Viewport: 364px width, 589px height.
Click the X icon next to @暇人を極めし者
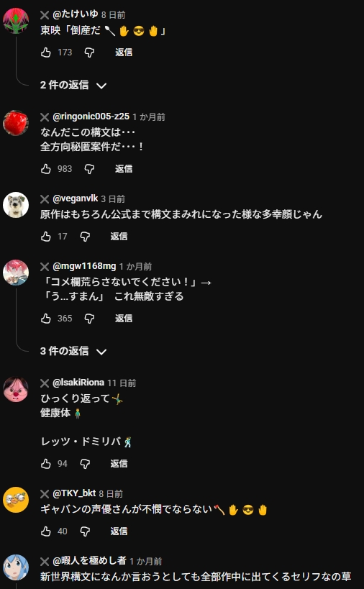click(x=45, y=562)
